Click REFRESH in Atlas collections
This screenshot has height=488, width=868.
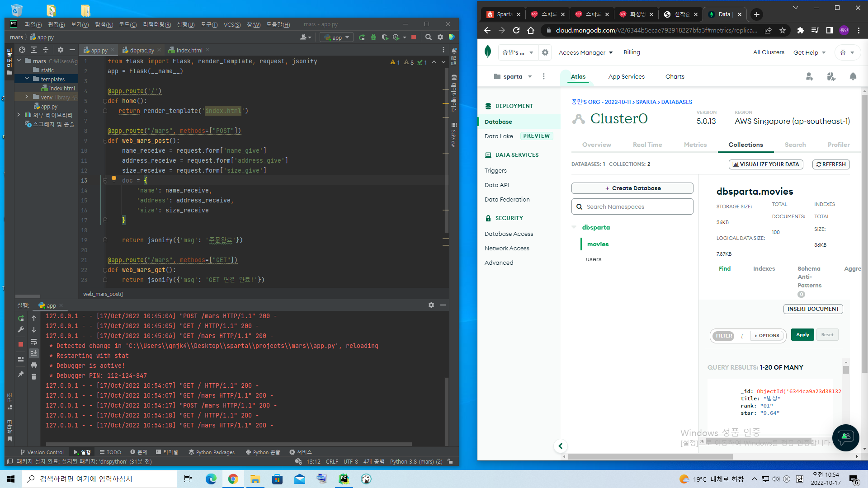click(831, 164)
